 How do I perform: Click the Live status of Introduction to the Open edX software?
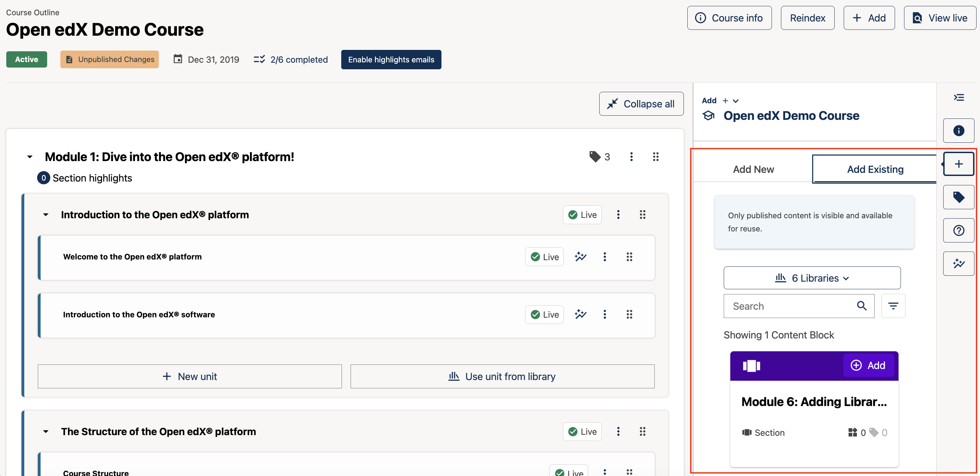point(544,315)
